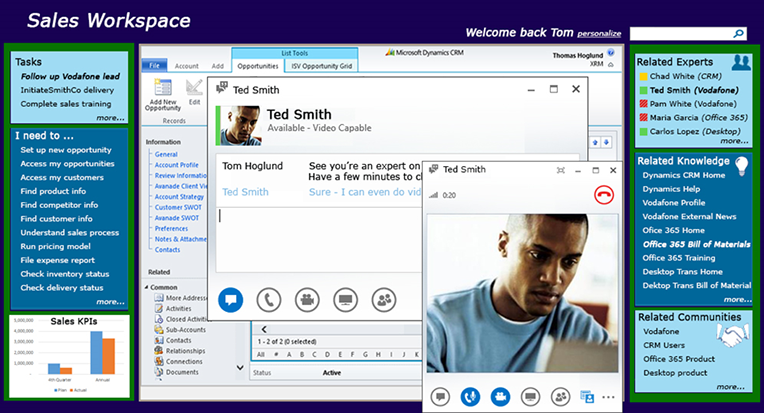This screenshot has height=413, width=764.
Task: Click the personalize link
Action: click(x=599, y=34)
